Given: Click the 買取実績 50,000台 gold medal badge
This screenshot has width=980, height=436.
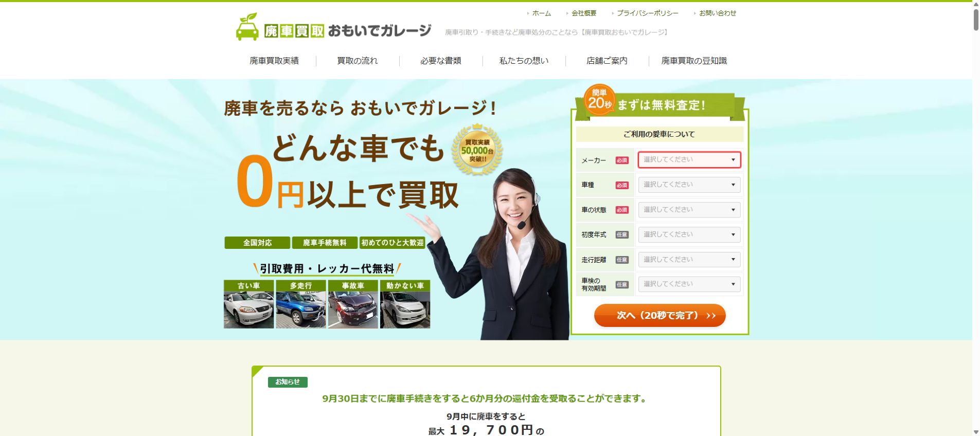Looking at the screenshot, I should click(x=477, y=150).
